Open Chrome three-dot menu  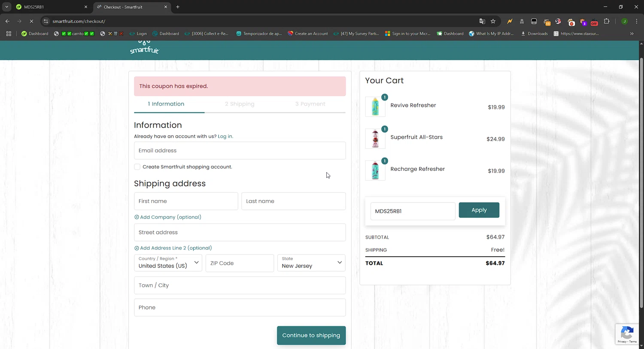click(636, 21)
